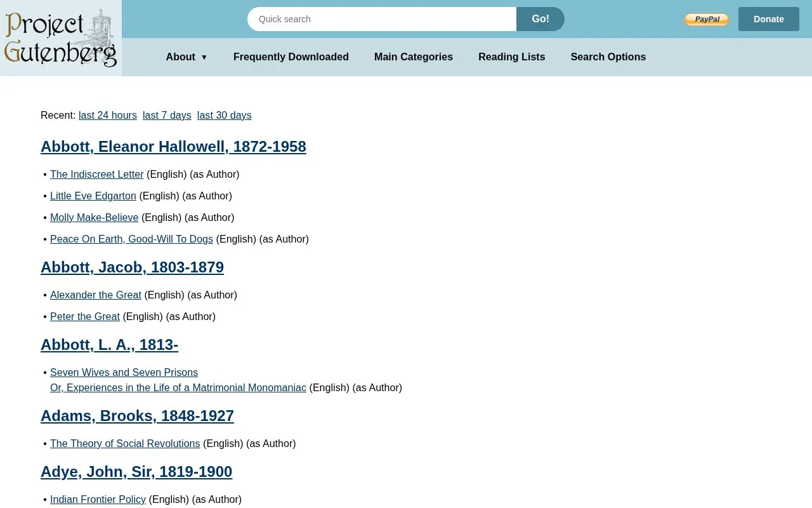Open Molly Make-Believe book link
Screen dimensions: 812x508
click(95, 217)
